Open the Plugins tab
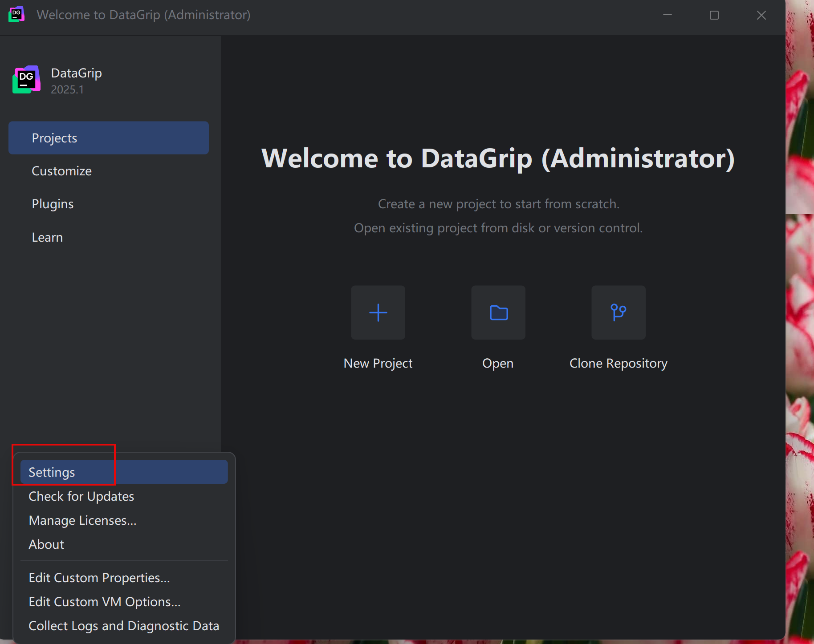This screenshot has height=644, width=814. click(53, 204)
